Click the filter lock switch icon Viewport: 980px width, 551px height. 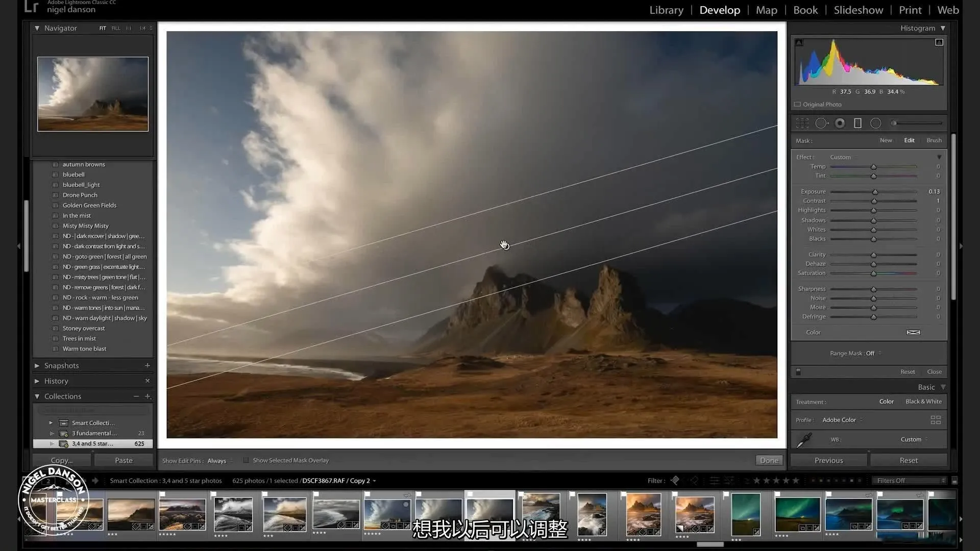pyautogui.click(x=954, y=481)
